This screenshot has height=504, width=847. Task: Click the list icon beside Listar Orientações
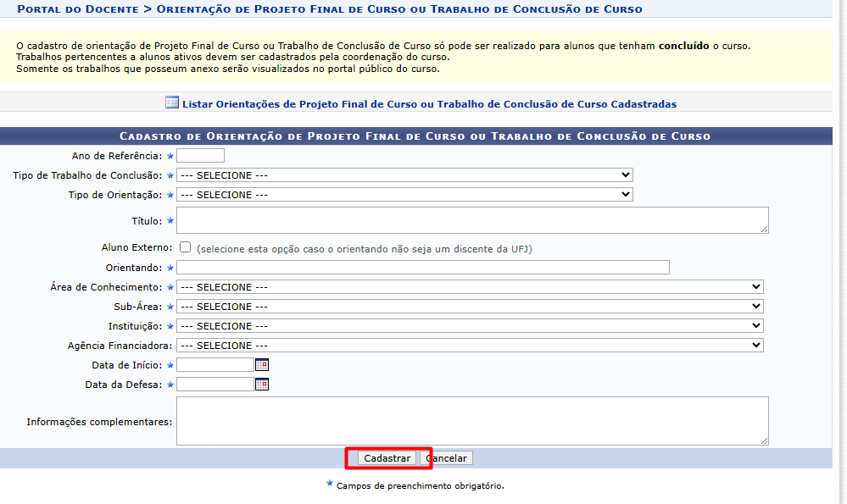coord(172,102)
